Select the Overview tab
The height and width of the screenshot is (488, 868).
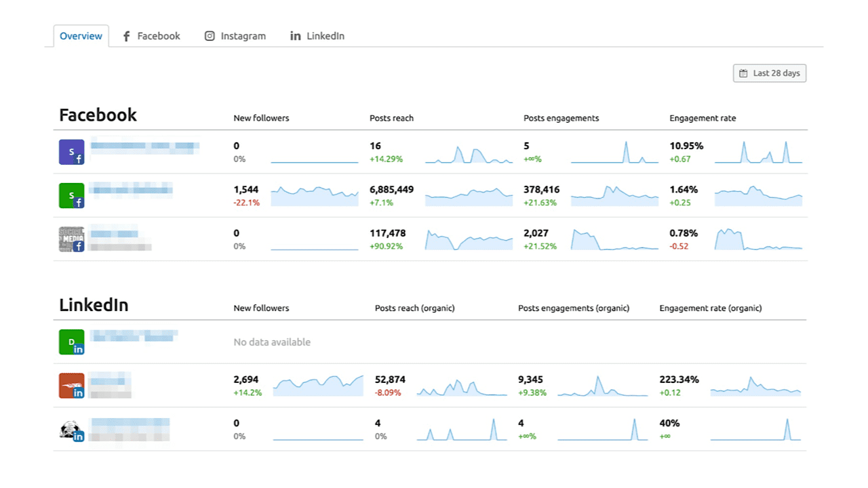coord(81,36)
